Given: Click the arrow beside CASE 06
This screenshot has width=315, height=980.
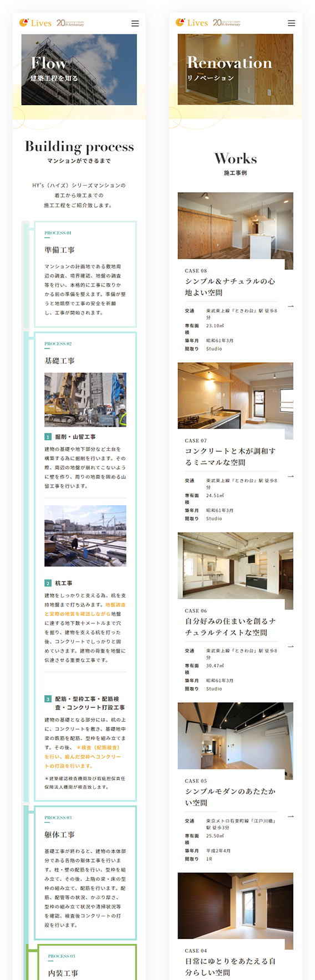Looking at the screenshot, I should point(291,646).
